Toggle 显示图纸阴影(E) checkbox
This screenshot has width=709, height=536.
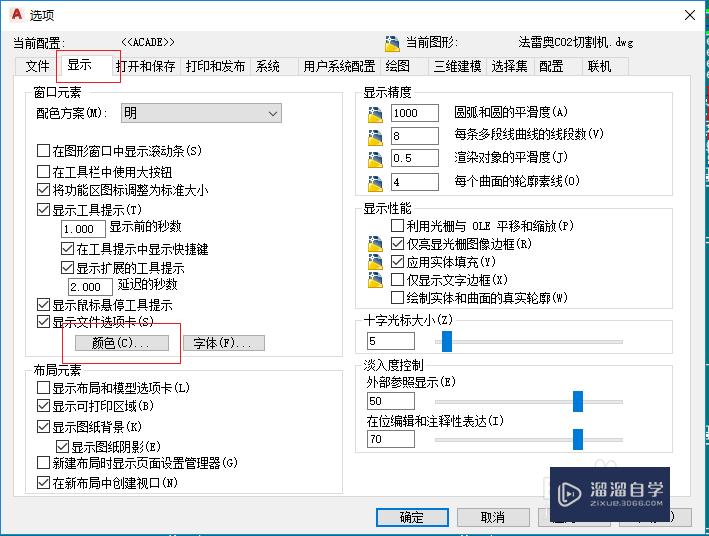coord(62,447)
